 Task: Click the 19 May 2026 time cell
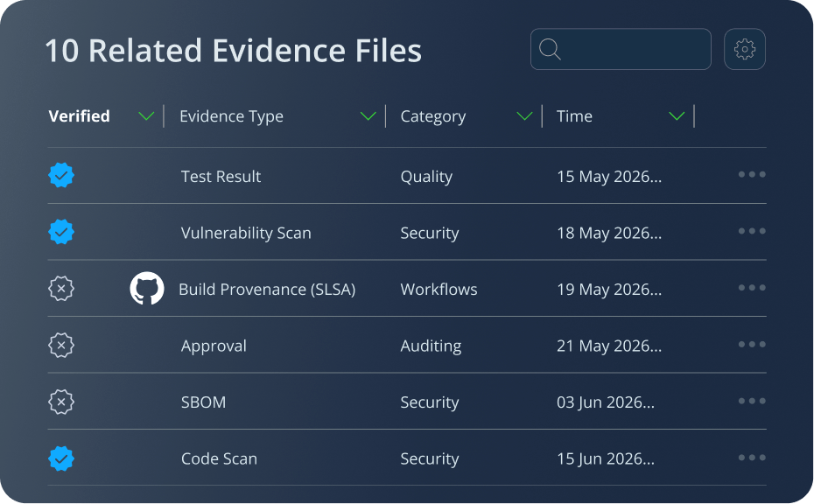609,290
